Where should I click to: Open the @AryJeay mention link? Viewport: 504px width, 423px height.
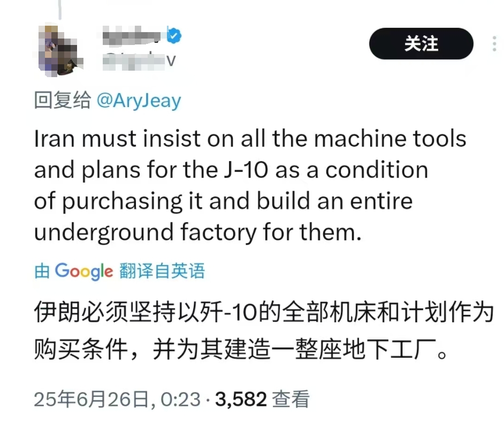(139, 101)
